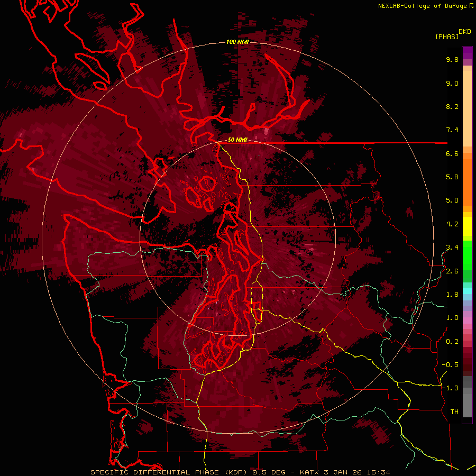The image size is (476, 476).
Task: Click the [PHAS] label above the color scale
Action: (x=447, y=36)
